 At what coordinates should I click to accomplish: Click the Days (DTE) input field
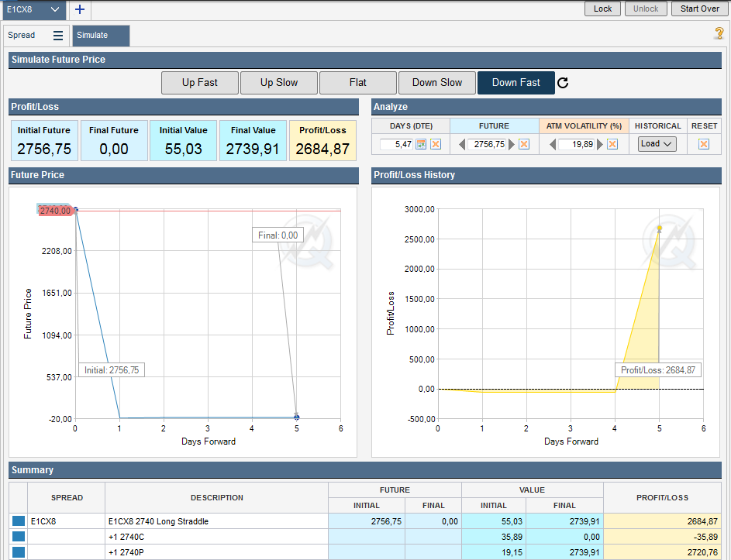(397, 144)
